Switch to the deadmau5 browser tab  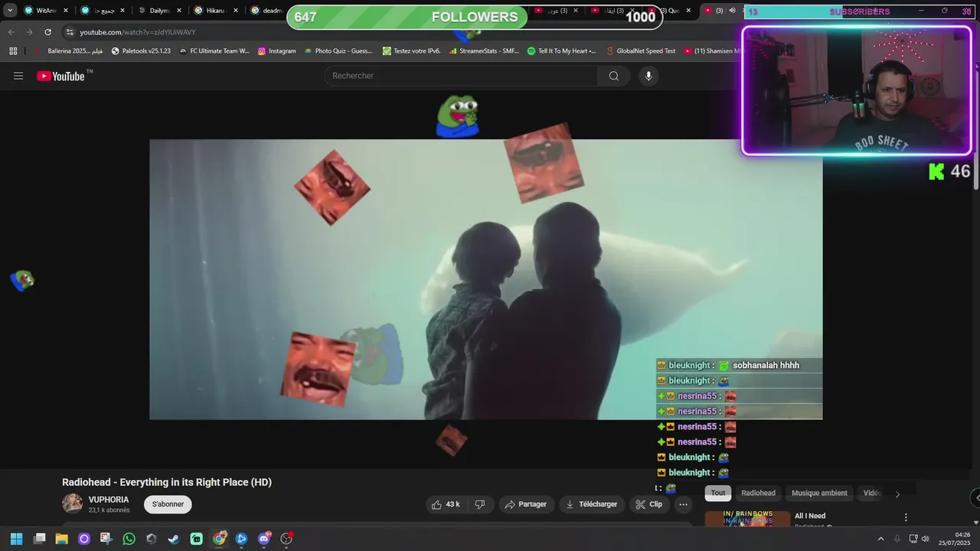pyautogui.click(x=268, y=11)
